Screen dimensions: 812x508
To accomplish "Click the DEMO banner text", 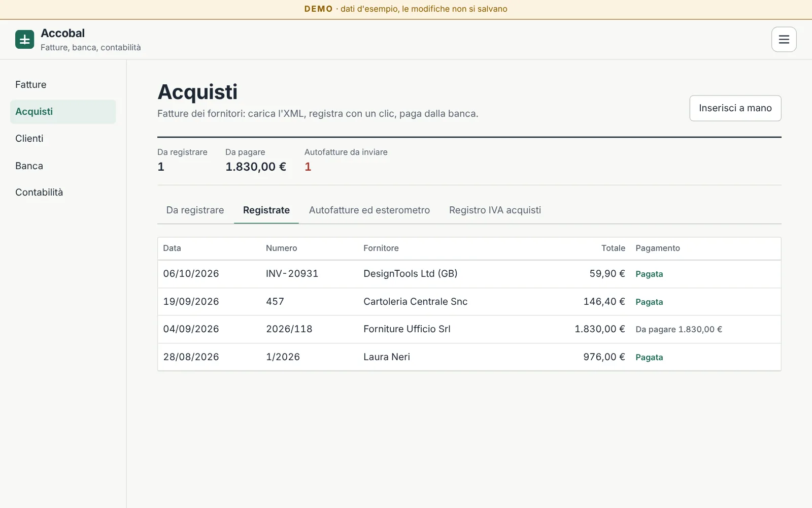I will coord(406,9).
